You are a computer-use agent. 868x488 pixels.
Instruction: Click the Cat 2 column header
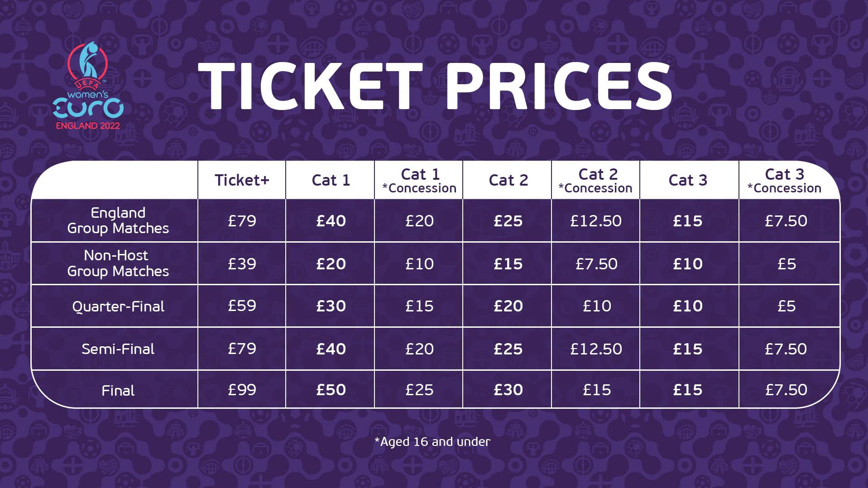point(508,180)
